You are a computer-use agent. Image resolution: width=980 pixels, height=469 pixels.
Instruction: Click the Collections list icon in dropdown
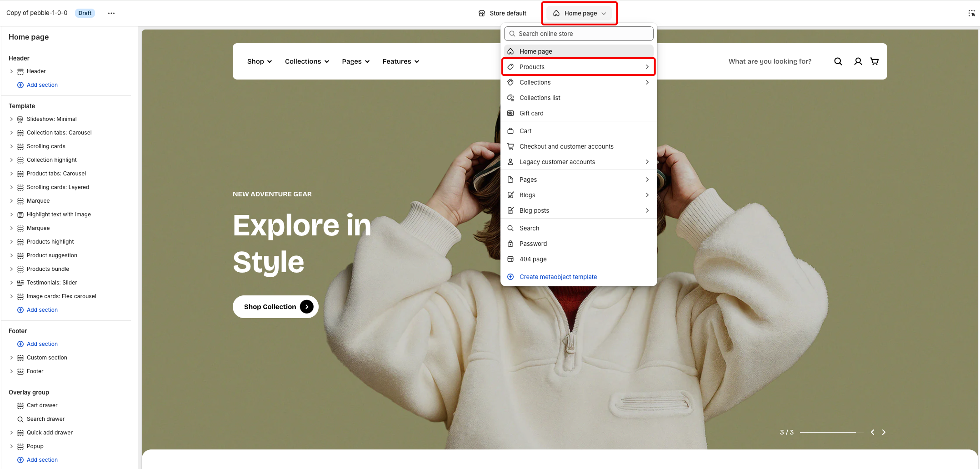(x=510, y=98)
